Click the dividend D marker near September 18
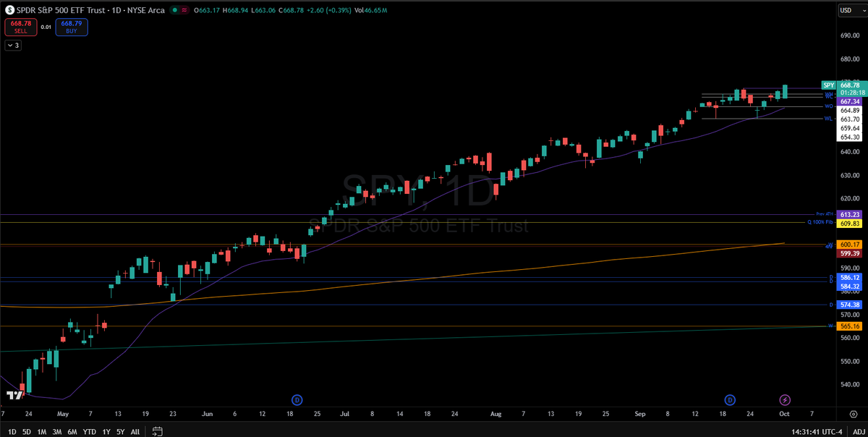The image size is (868, 437). 730,399
